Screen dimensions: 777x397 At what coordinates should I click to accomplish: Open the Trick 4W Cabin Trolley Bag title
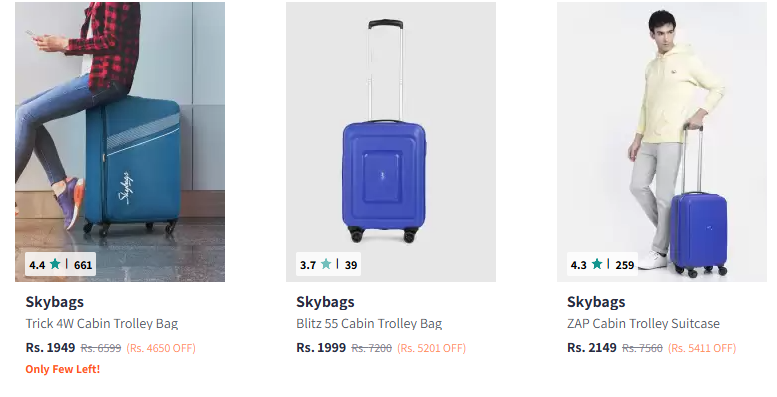[x=102, y=324]
